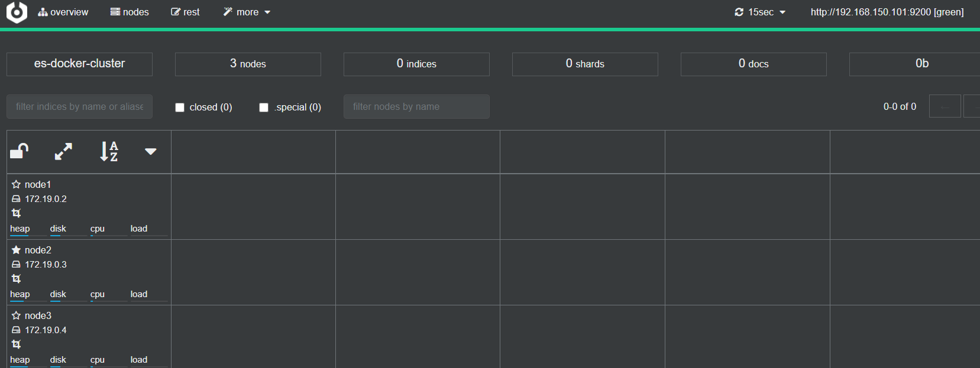This screenshot has width=980, height=368.
Task: Click the disk icon next to 172.19.0.2
Action: coord(16,199)
